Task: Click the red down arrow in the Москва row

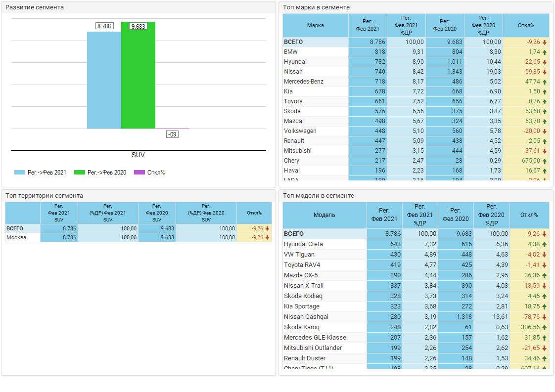Action: (x=268, y=237)
